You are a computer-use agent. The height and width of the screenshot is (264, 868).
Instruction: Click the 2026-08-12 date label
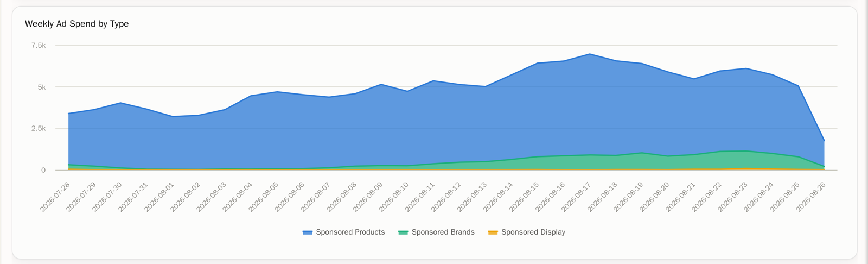445,197
